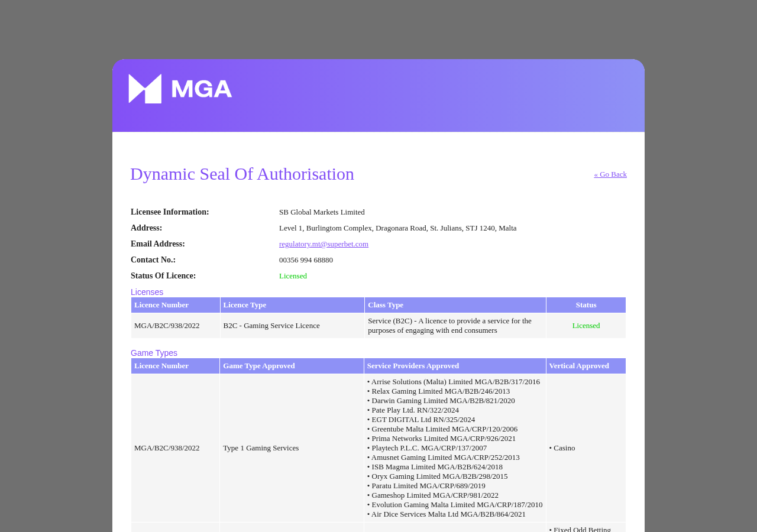Click the MGA logo in the header
This screenshot has width=757, height=532.
(180, 89)
